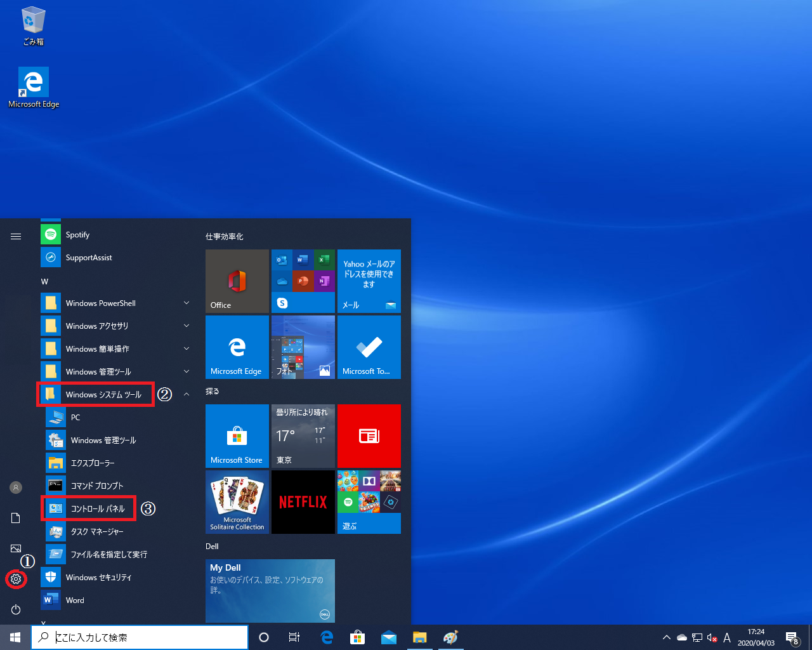This screenshot has width=812, height=650.
Task: Click the Office tile
Action: click(x=237, y=281)
